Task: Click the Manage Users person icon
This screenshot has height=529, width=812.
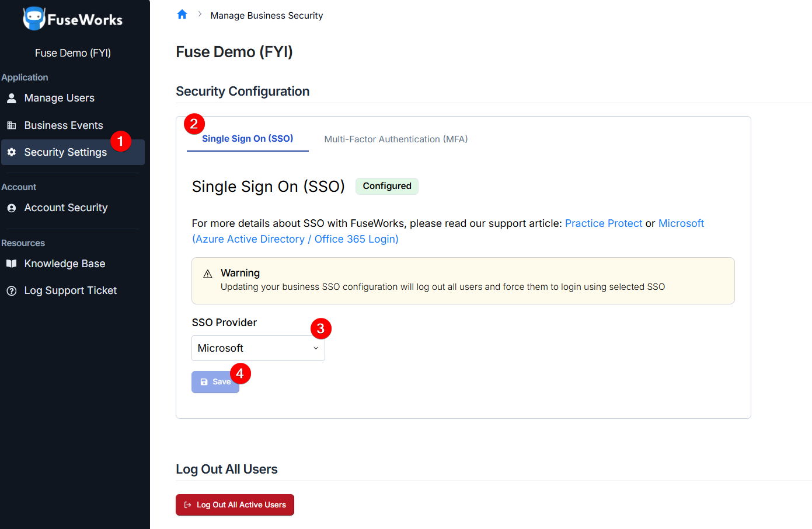Action: 12,98
